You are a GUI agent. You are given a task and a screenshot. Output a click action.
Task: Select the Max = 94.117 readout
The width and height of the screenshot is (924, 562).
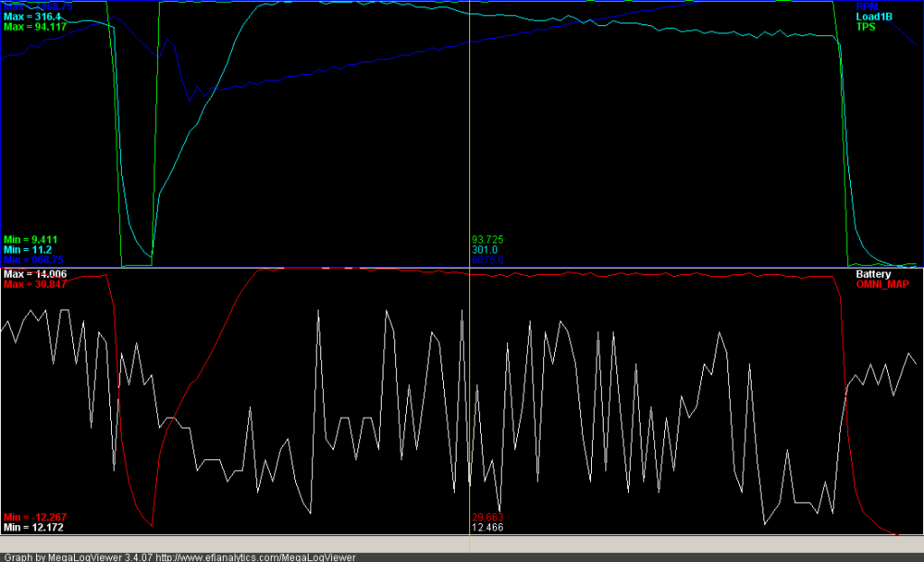(x=35, y=26)
